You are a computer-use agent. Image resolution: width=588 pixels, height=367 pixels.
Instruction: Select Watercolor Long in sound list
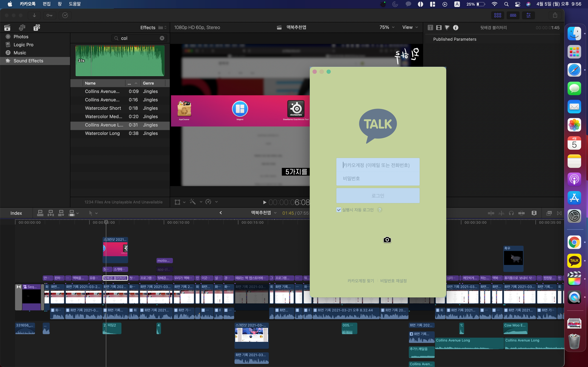[102, 133]
